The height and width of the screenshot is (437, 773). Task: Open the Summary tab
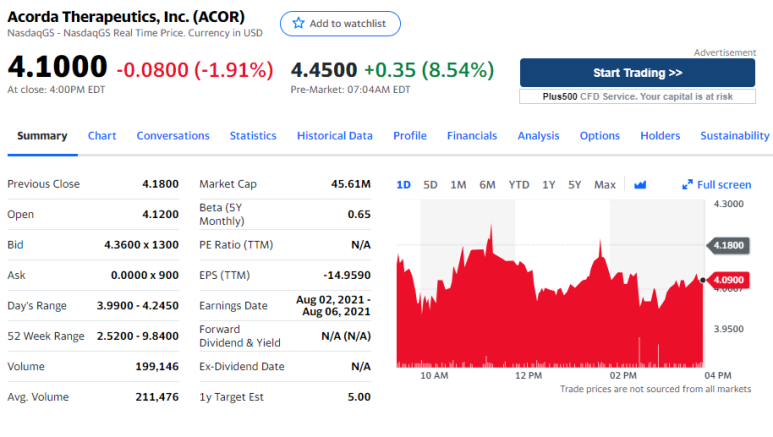coord(42,136)
